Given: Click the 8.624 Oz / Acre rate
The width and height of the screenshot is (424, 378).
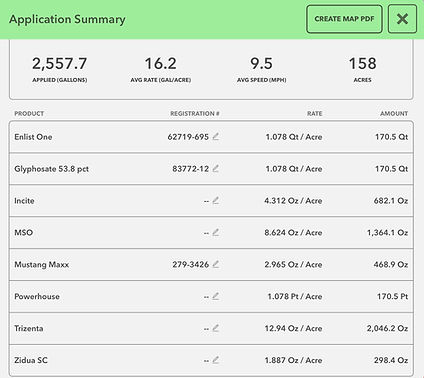Looking at the screenshot, I should tap(293, 232).
